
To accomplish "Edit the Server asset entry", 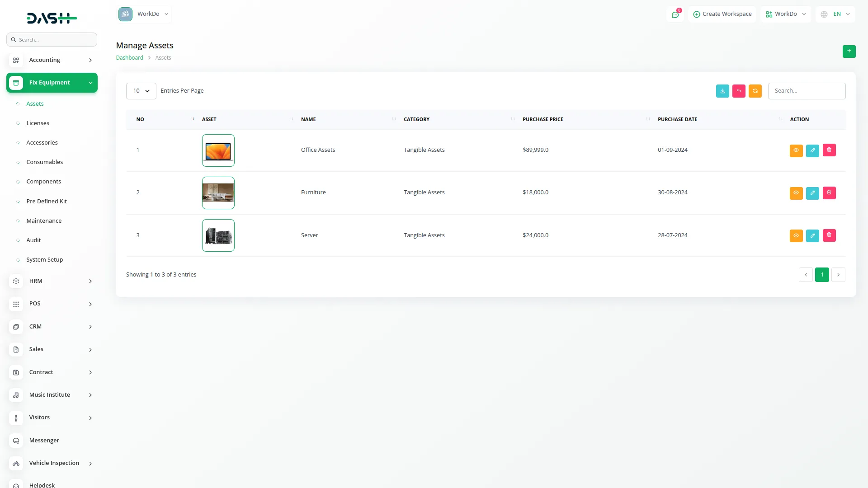I will point(812,235).
